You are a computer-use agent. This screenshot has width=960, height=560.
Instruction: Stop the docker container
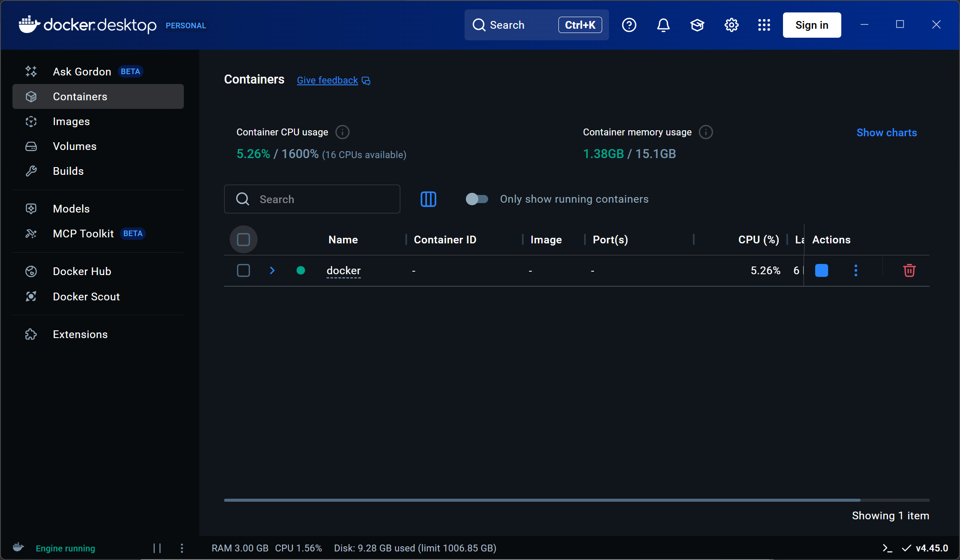821,270
